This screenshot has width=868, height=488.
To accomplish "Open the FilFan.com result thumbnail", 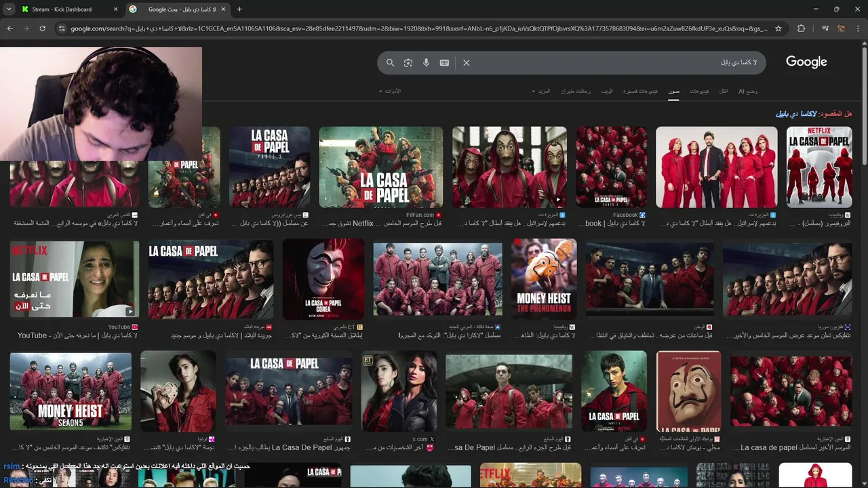I will point(381,167).
